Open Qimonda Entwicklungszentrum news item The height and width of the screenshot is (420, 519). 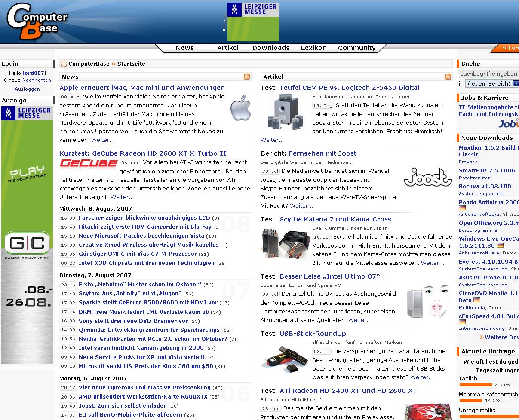click(x=149, y=330)
